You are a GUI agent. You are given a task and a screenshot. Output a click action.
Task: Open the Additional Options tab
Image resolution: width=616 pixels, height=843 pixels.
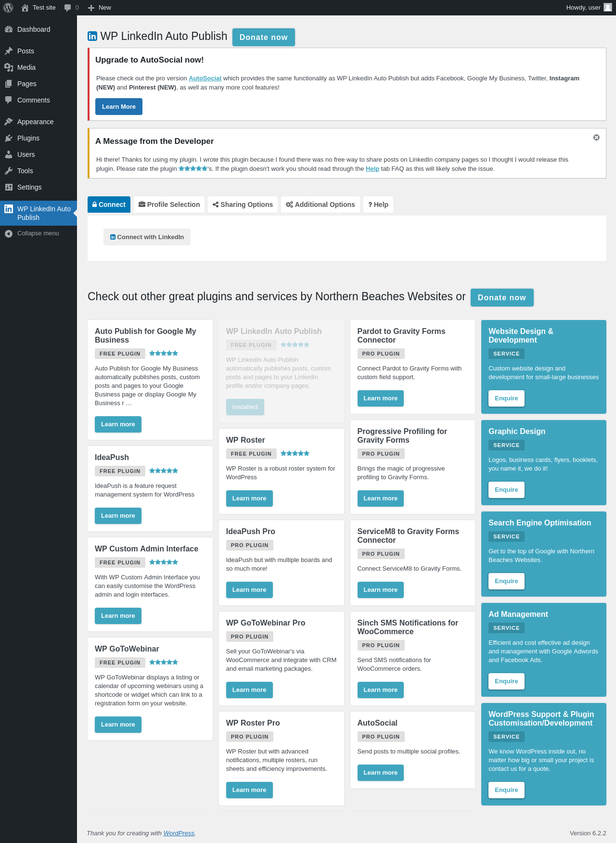click(x=321, y=204)
